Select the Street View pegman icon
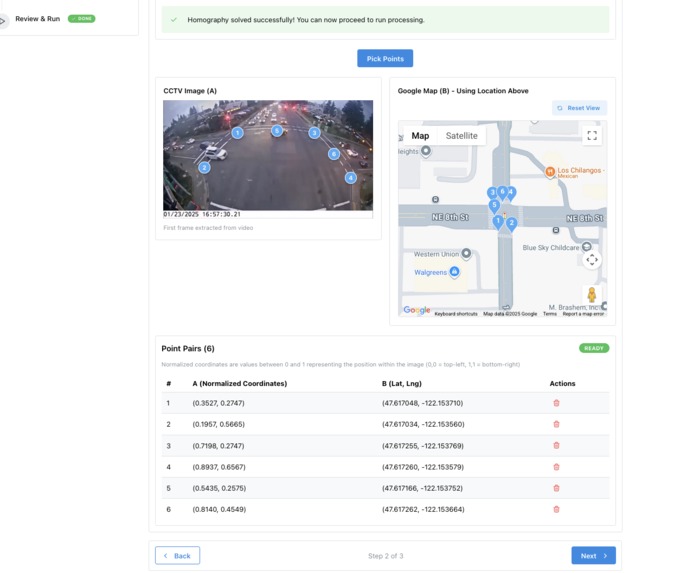This screenshot has height=573, width=693. (592, 294)
